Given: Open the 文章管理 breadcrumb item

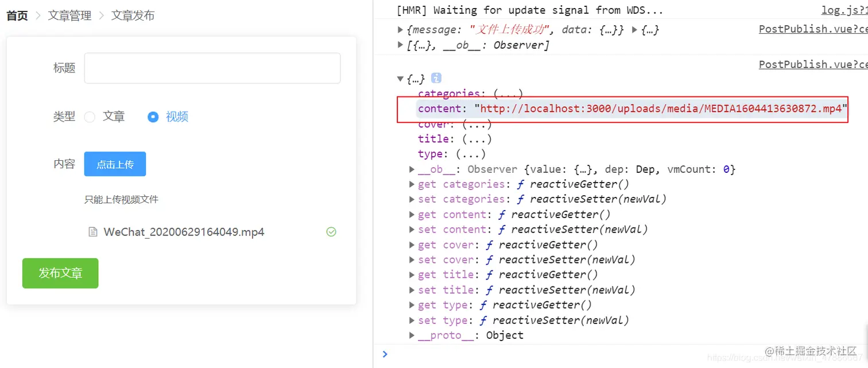Looking at the screenshot, I should coord(69,16).
